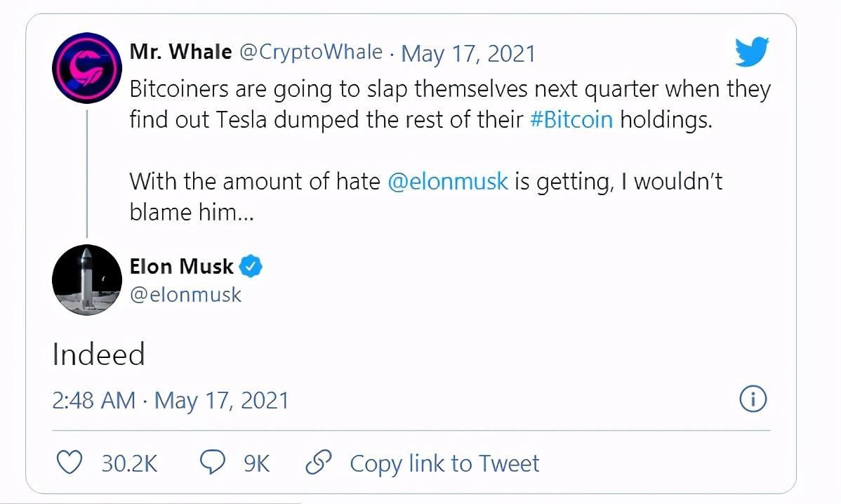Click the @elonmusk mention in the tweet
This screenshot has width=841, height=504.
coord(448,182)
